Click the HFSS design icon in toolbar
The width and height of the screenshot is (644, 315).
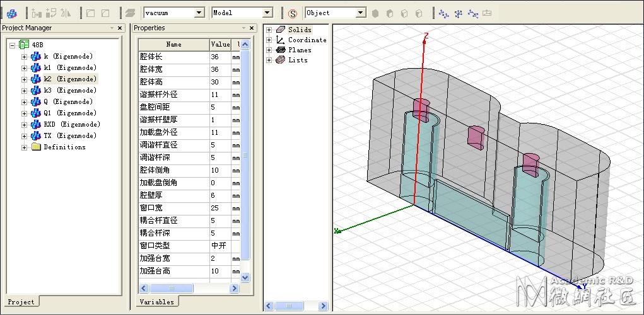click(12, 13)
